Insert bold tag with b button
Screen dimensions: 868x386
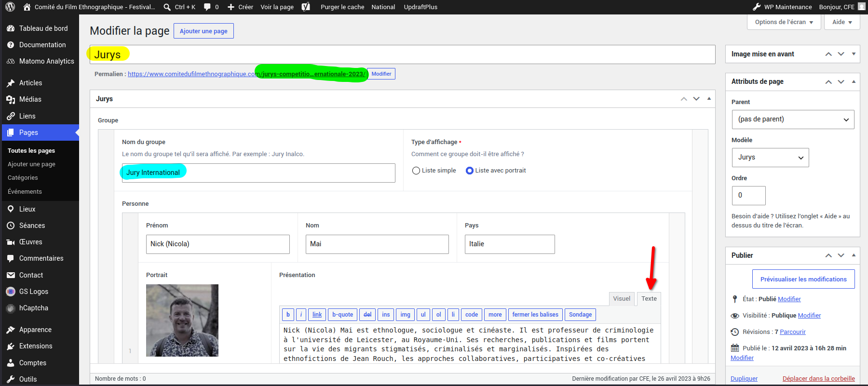tap(288, 315)
